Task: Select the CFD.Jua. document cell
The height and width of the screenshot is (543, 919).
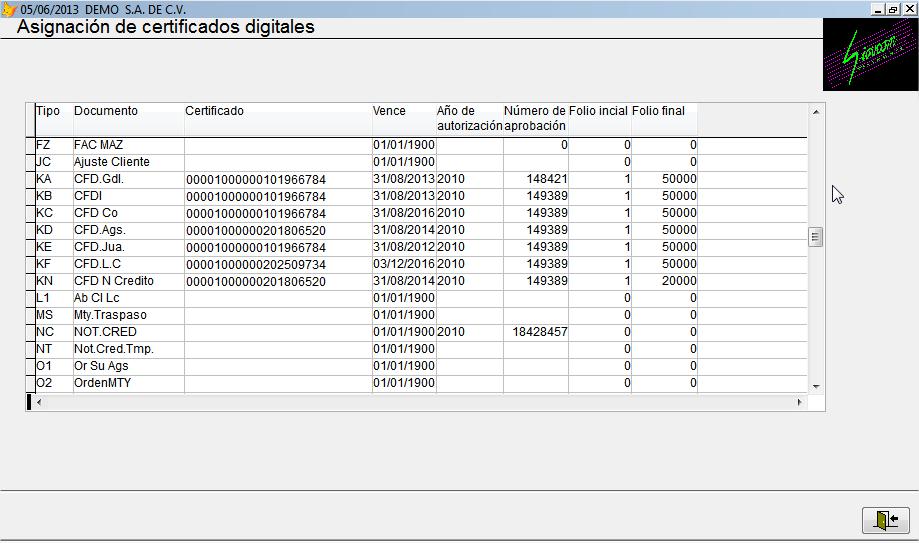Action: coord(128,247)
